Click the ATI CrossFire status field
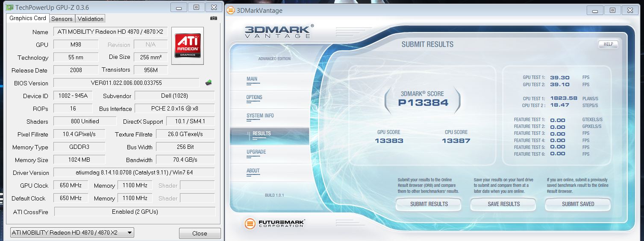 [135, 211]
